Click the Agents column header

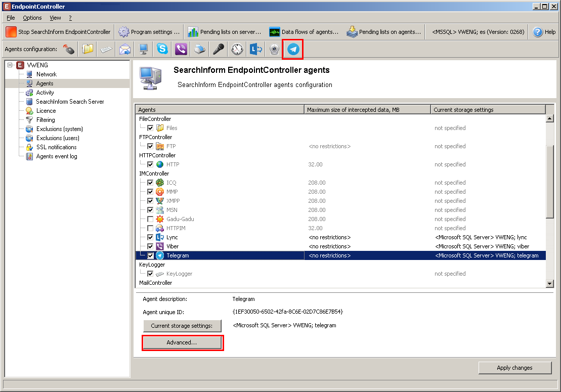click(220, 109)
